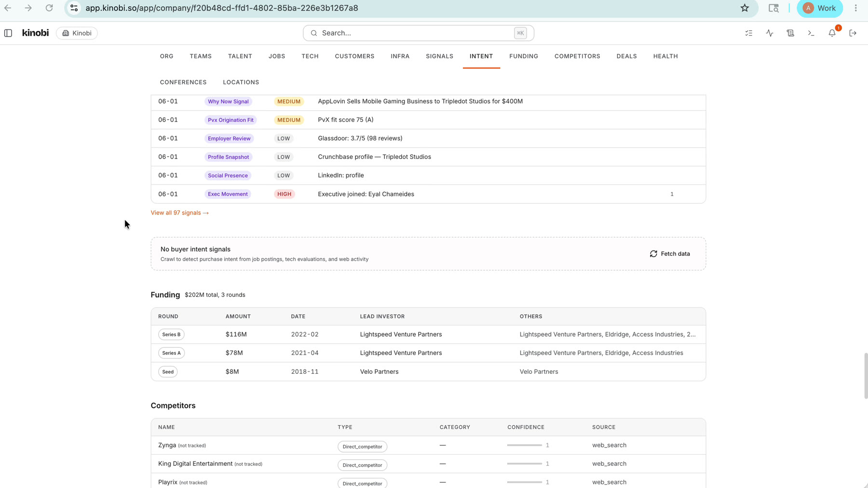Click the Fetch data refresh icon
The height and width of the screenshot is (488, 868).
coord(653,254)
